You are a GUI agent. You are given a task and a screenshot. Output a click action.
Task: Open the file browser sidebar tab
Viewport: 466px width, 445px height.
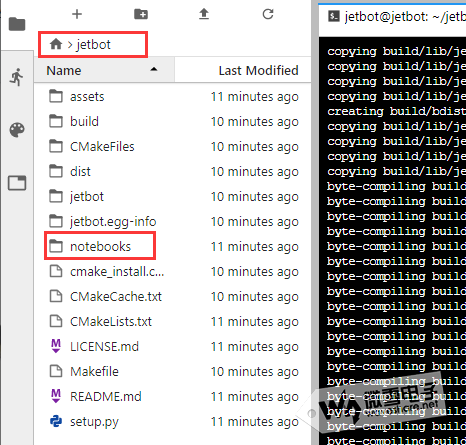[17, 24]
